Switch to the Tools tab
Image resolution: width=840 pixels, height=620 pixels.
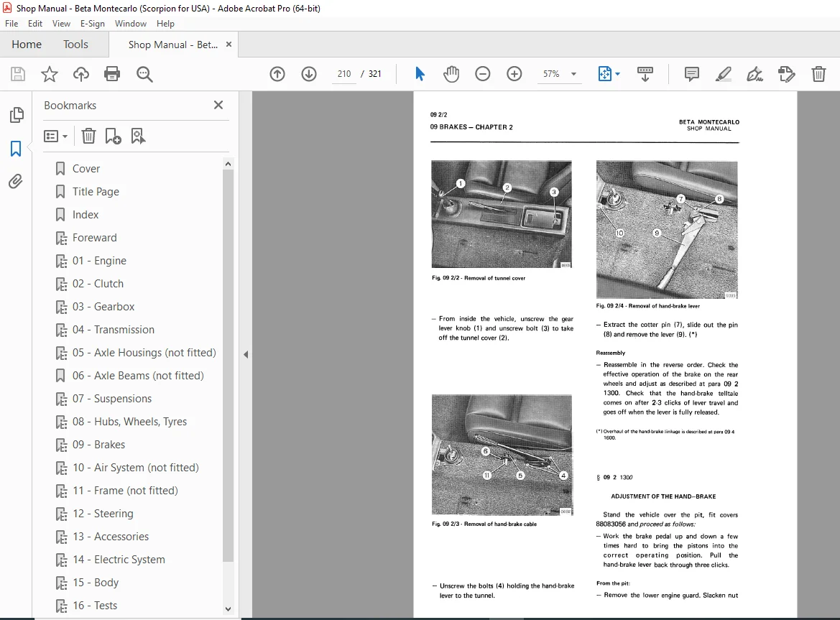click(x=75, y=45)
